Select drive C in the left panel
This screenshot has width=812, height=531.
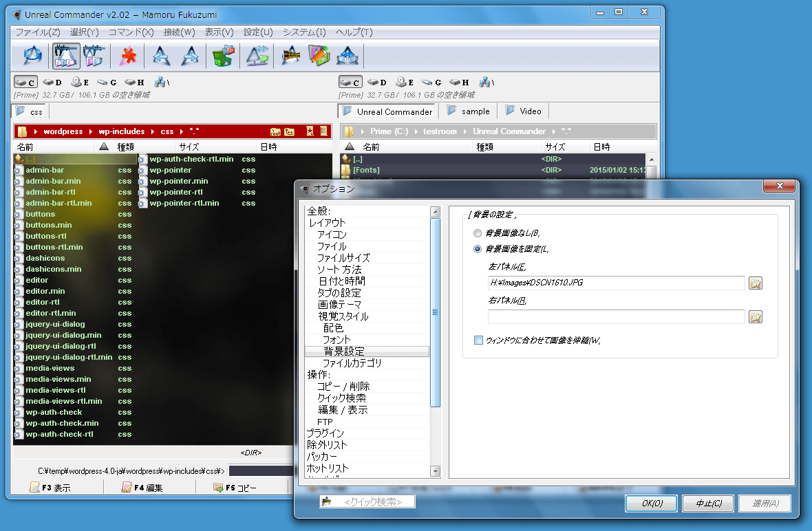(x=25, y=83)
